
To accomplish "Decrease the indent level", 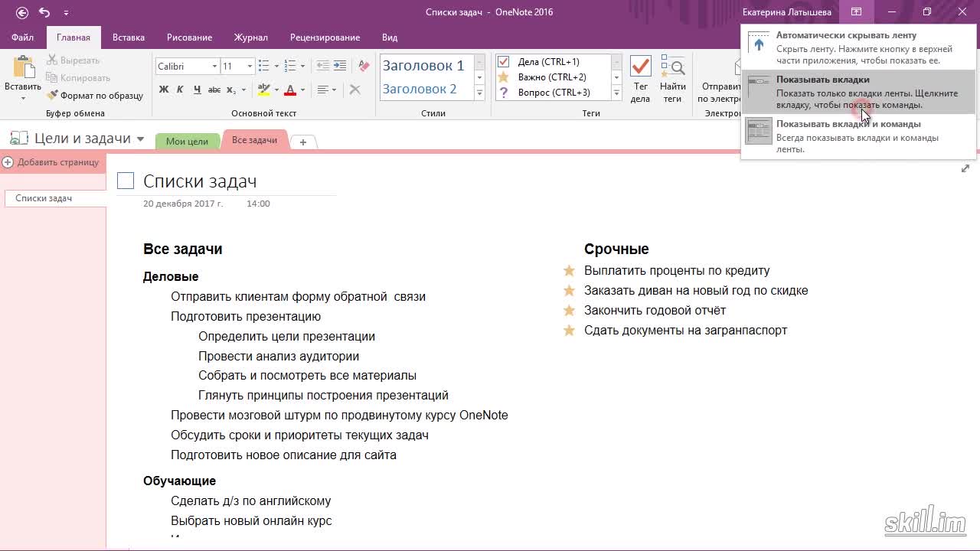I will tap(322, 67).
